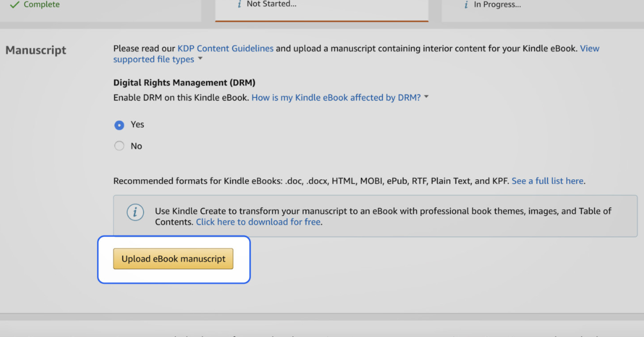
Task: Click the 'No' radio label text
Action: click(x=136, y=146)
